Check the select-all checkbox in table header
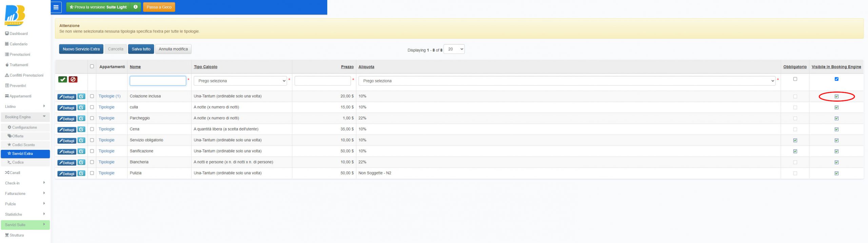 tap(92, 66)
